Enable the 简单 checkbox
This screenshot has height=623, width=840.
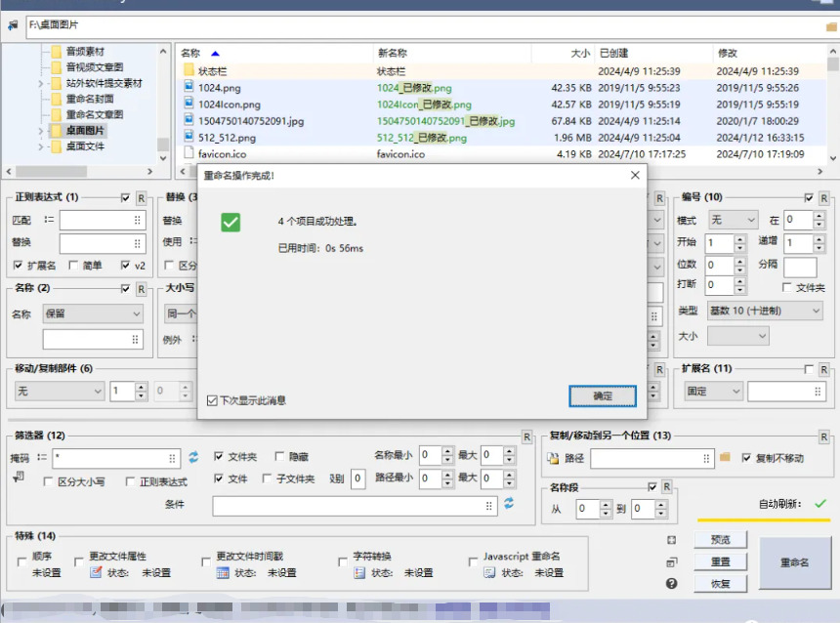tap(73, 265)
